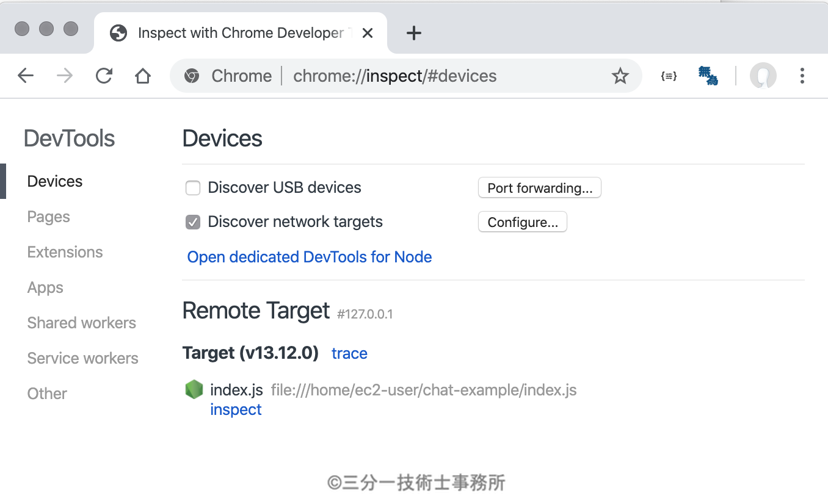This screenshot has height=504, width=828.
Task: Go to Apps in the sidebar
Action: [45, 287]
